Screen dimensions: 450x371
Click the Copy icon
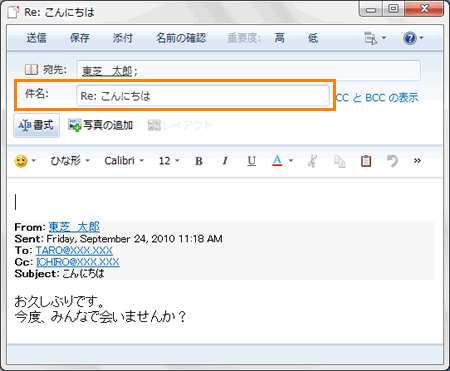click(x=340, y=161)
